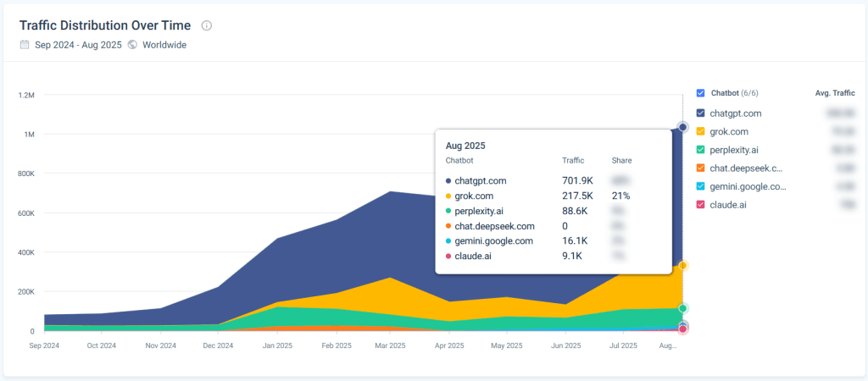Uncheck the chatgpt.com legend checkbox
This screenshot has width=868, height=381.
700,113
